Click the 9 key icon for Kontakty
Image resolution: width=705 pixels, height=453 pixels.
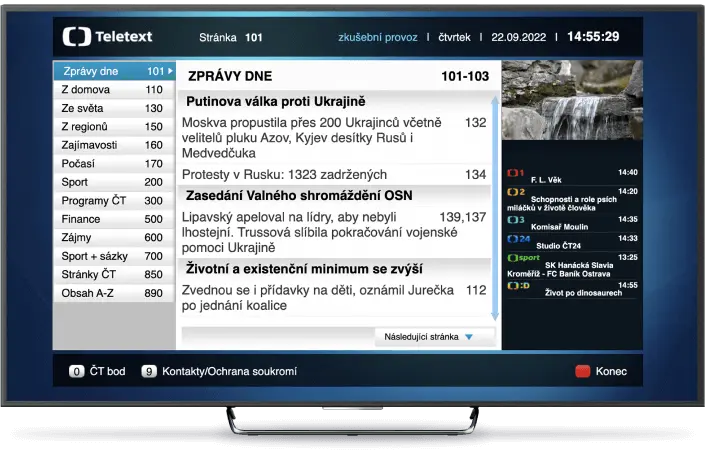pos(149,371)
